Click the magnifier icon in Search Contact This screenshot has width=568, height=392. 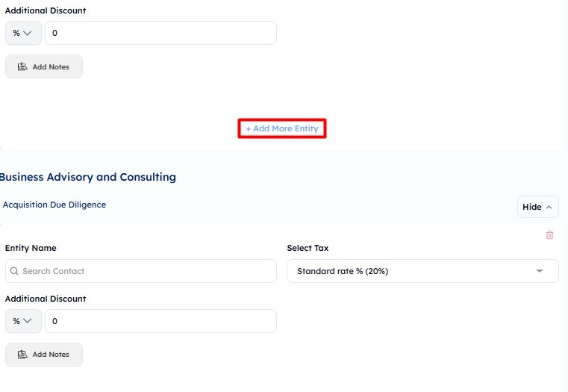(14, 271)
